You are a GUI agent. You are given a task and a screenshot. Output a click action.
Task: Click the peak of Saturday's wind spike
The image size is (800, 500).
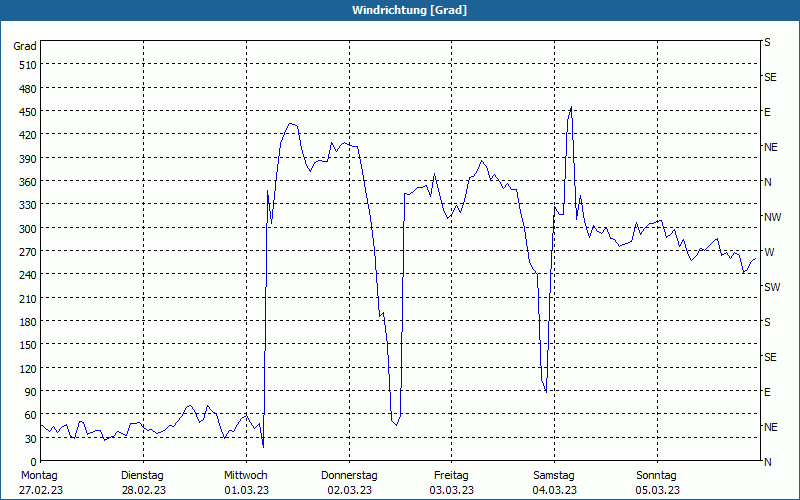571,107
